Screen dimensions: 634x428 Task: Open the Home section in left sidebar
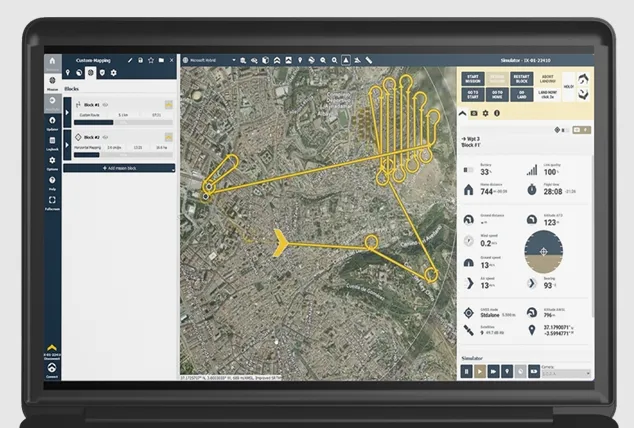tap(53, 63)
